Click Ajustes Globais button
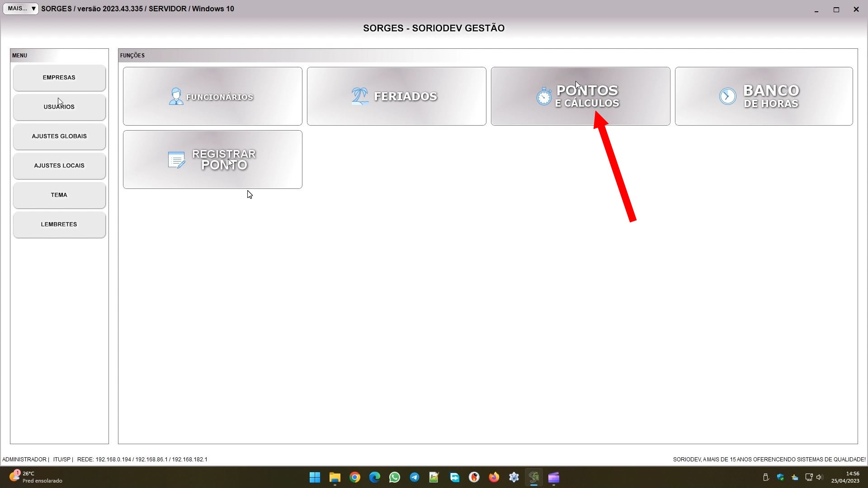The height and width of the screenshot is (488, 868). click(x=59, y=136)
